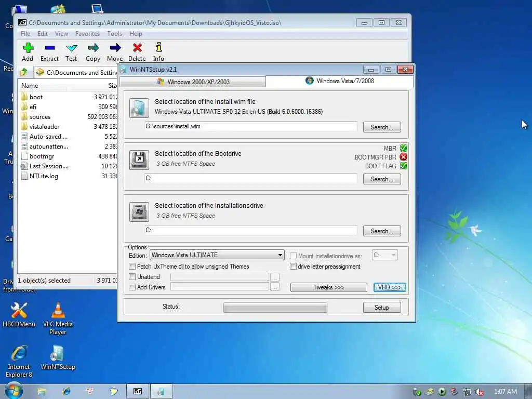Click the 7-Zip address path field
Screen dimensions: 532x399
(x=76, y=72)
